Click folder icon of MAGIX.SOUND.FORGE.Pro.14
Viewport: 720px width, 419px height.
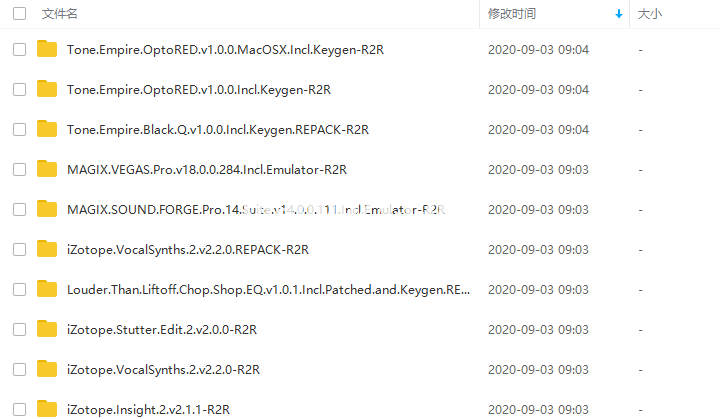[x=47, y=209]
